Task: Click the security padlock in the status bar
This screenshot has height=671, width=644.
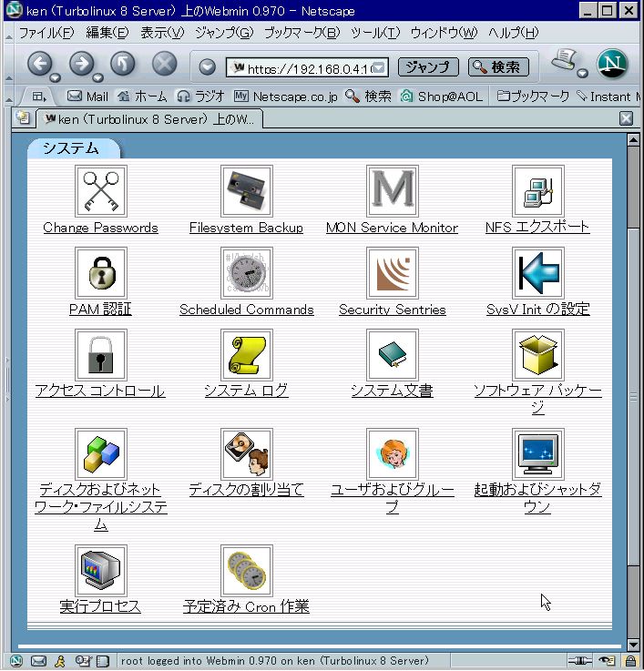Action: pyautogui.click(x=630, y=661)
